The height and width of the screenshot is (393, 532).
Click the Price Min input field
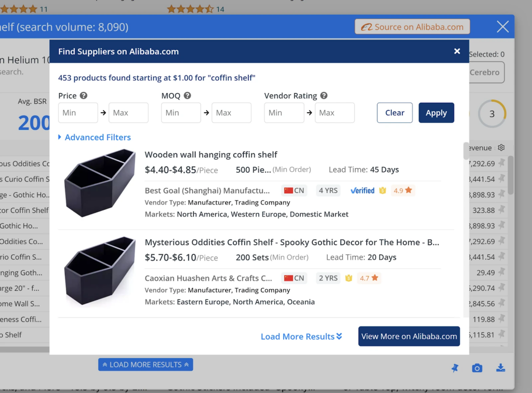click(78, 113)
